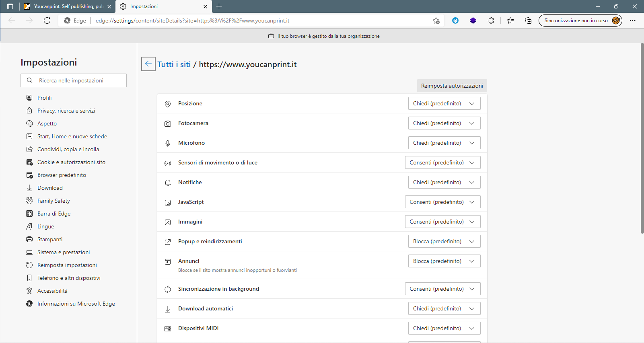Screen dimensions: 644x343
Task: Open the Popup e reindirizzamenti dropdown
Action: [444, 241]
